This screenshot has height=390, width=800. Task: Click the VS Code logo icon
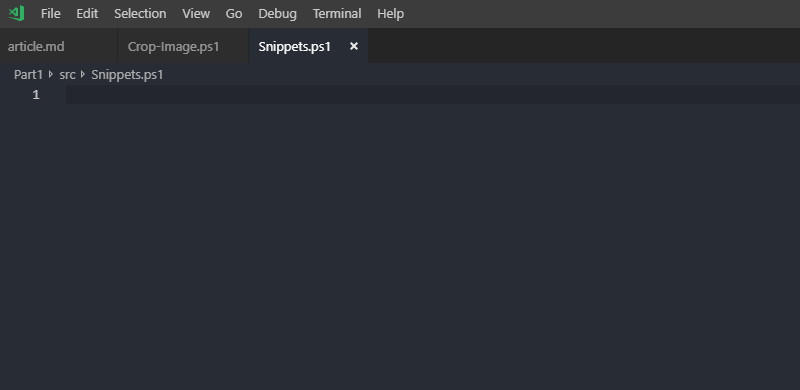coord(16,13)
